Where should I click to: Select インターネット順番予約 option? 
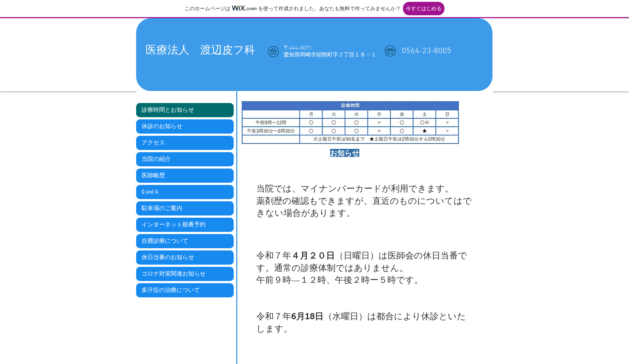point(185,225)
